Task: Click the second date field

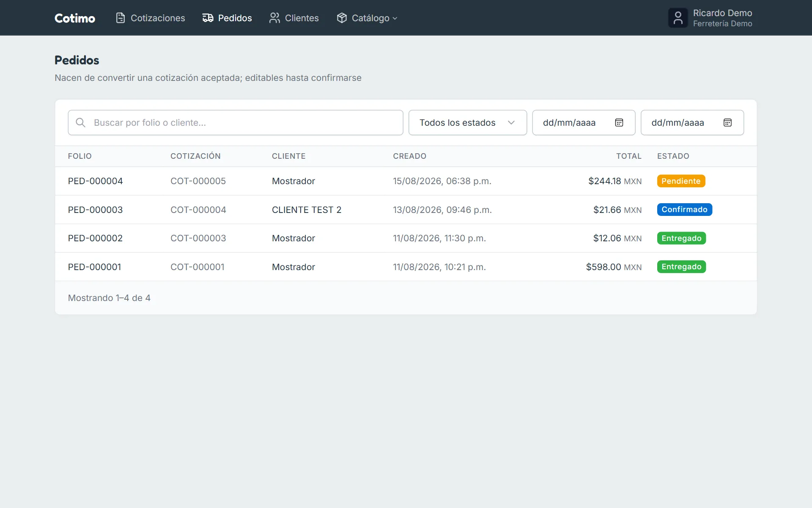Action: pos(692,123)
